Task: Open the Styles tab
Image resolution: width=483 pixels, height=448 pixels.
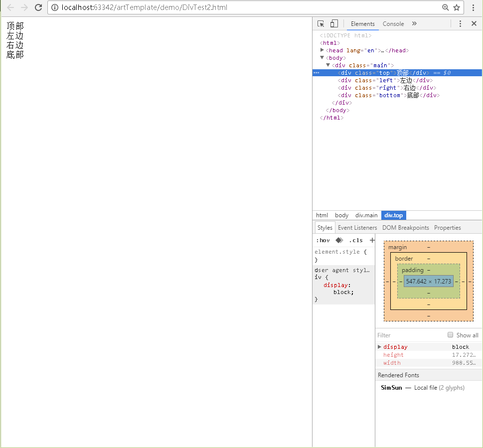Action: (325, 228)
